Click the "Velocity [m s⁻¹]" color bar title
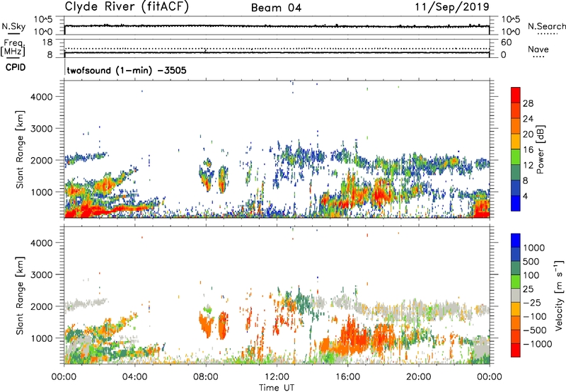 [x=559, y=295]
